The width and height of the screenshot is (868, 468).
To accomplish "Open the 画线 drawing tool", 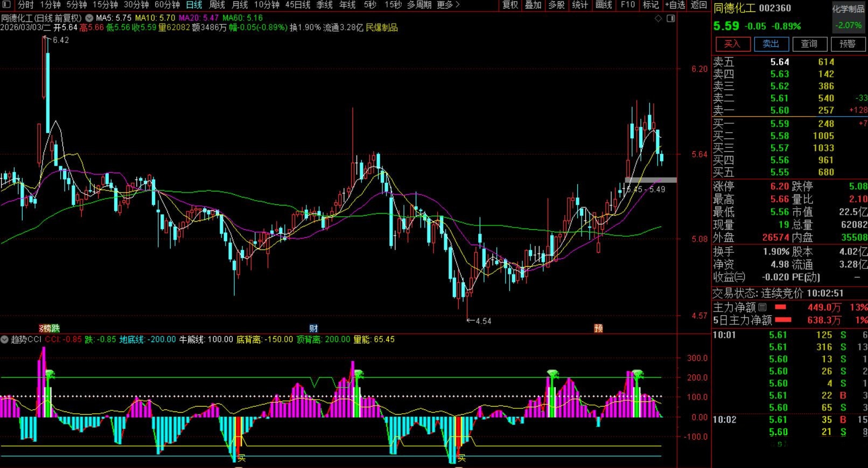I will 604,5.
